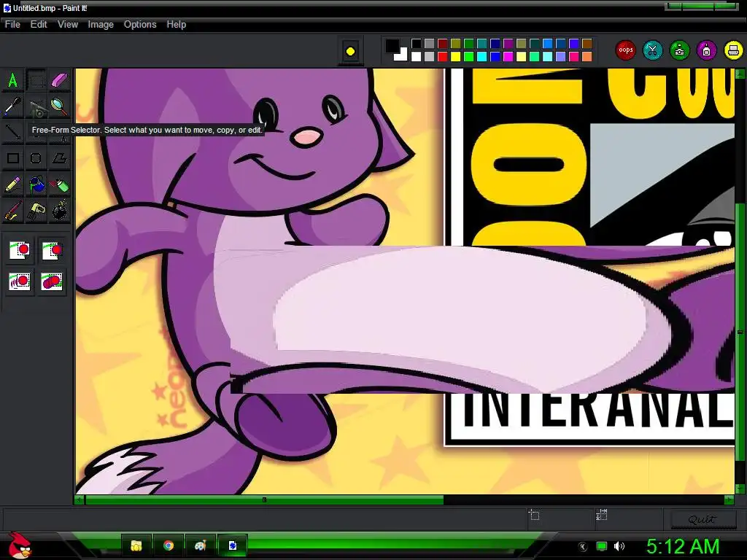Pick the cyan color swatch
This screenshot has width=747, height=560.
click(x=482, y=57)
